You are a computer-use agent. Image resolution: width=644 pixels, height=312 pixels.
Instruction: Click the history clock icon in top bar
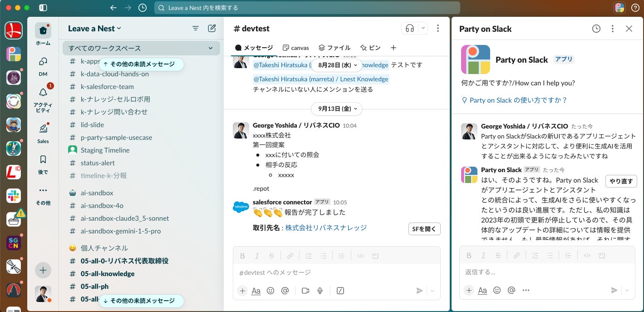pyautogui.click(x=143, y=8)
